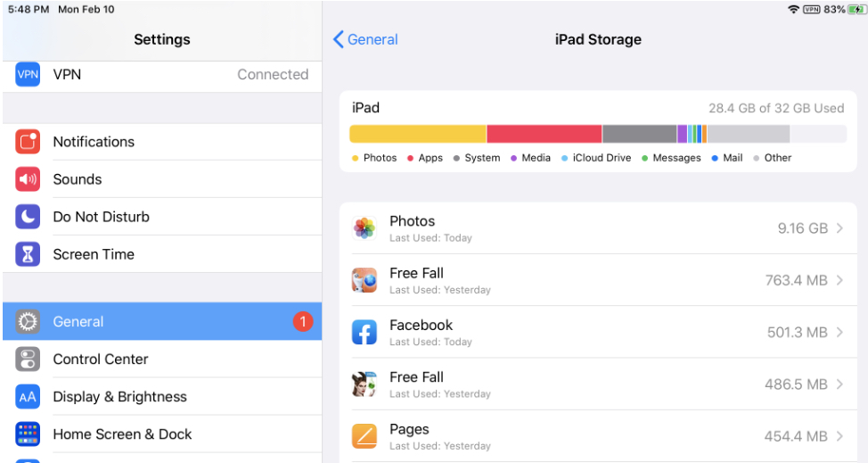Tap the Do Not Disturb moon icon

tap(28, 217)
